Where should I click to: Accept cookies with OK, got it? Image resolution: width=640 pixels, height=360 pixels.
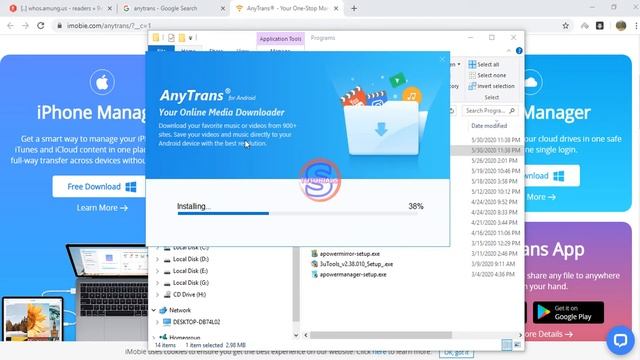tap(456, 352)
